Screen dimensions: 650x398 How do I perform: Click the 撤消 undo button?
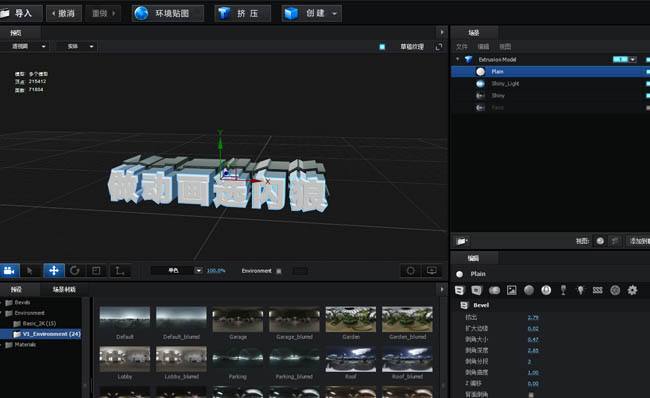point(63,13)
